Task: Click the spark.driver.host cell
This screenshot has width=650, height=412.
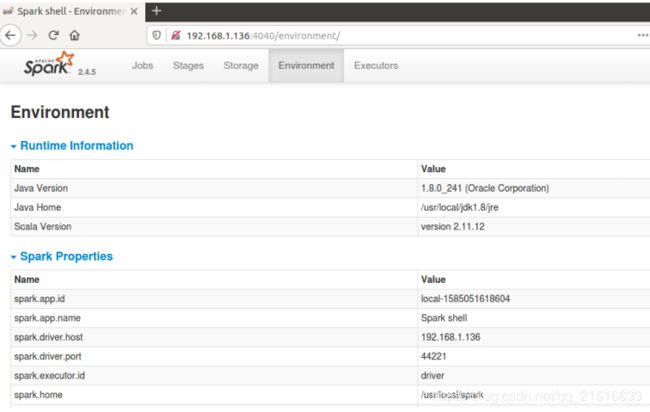Action: [x=214, y=337]
